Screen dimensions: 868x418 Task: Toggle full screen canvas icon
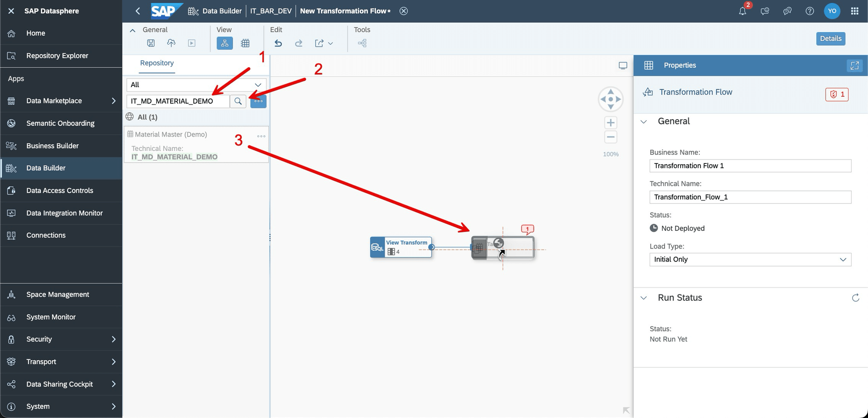pyautogui.click(x=623, y=65)
